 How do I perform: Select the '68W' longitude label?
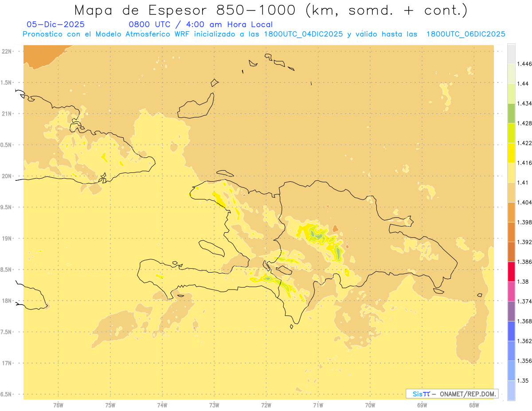474,405
